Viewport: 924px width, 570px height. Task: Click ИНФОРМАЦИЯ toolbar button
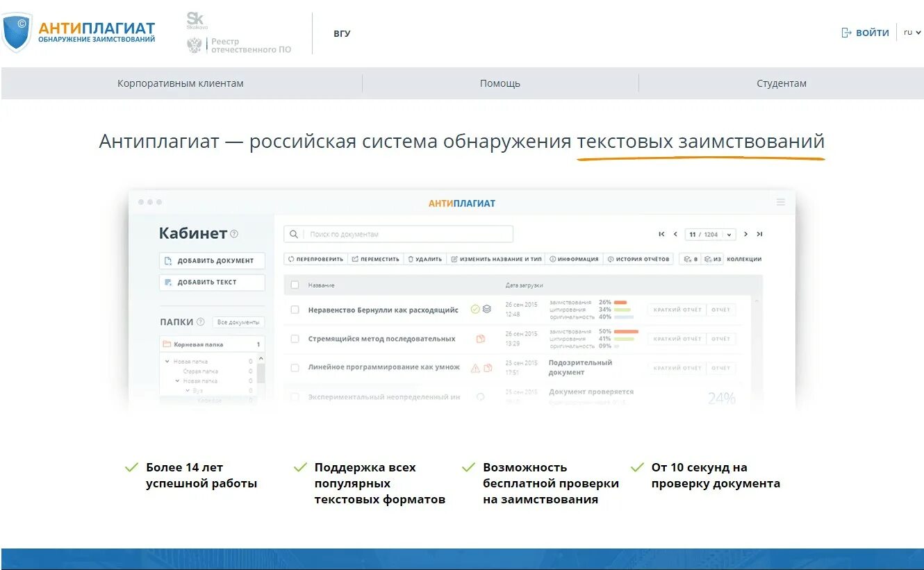pyautogui.click(x=574, y=259)
